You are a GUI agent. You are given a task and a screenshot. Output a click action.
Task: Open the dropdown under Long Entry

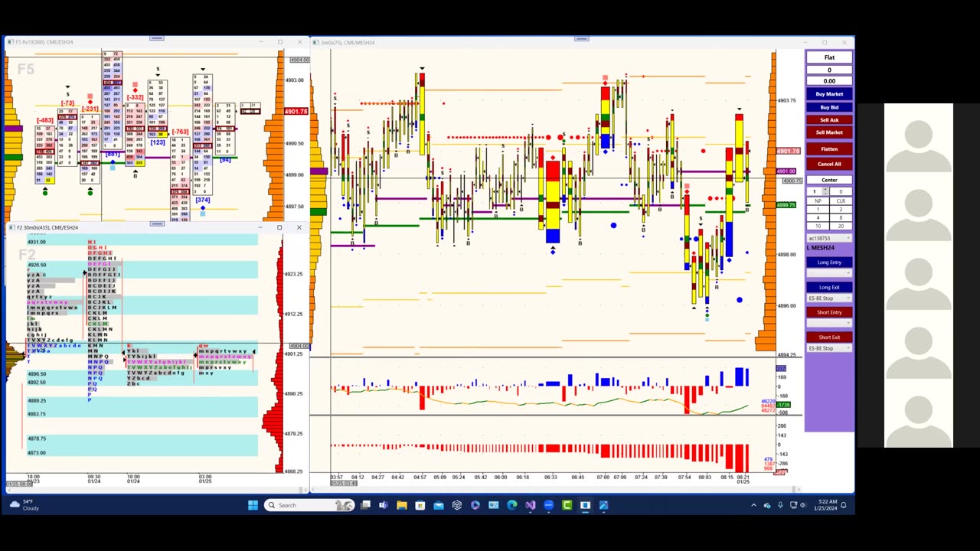(x=829, y=273)
